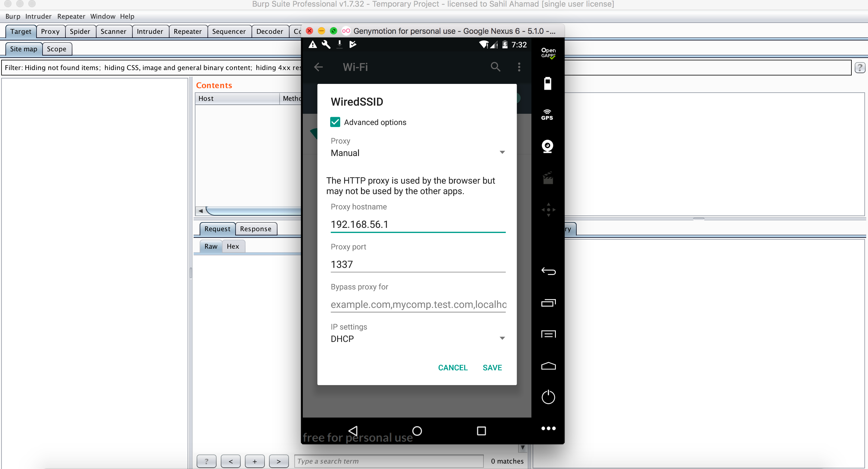Click the Proxy port field
The image size is (868, 469).
click(417, 264)
